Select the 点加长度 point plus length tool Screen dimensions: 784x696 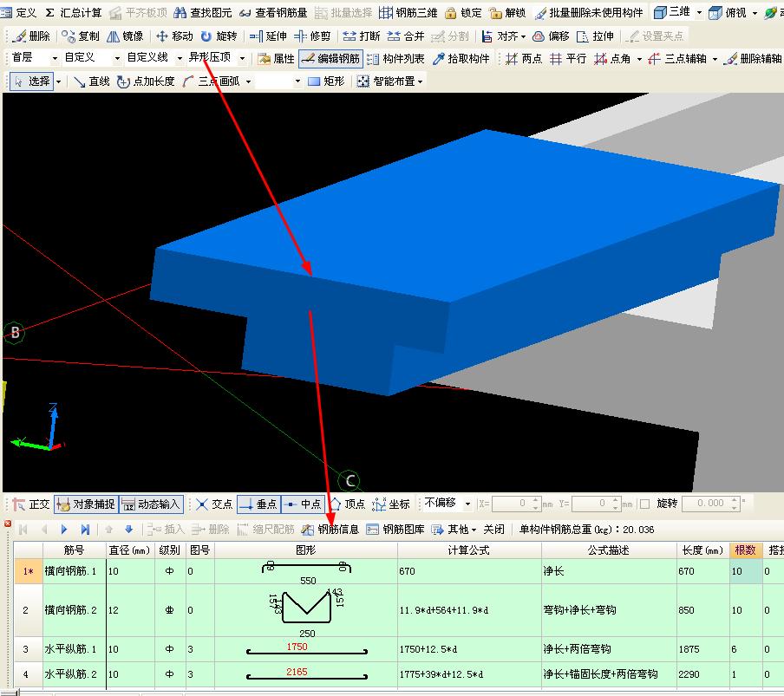pos(146,81)
